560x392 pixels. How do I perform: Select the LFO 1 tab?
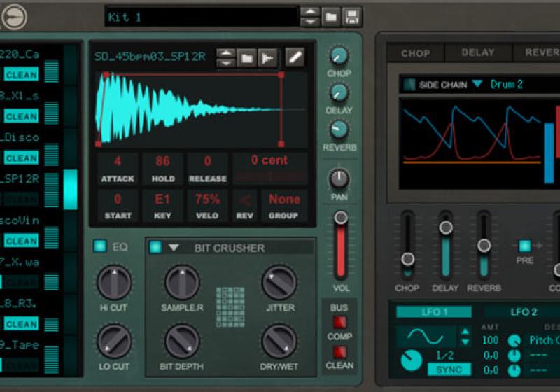[434, 312]
